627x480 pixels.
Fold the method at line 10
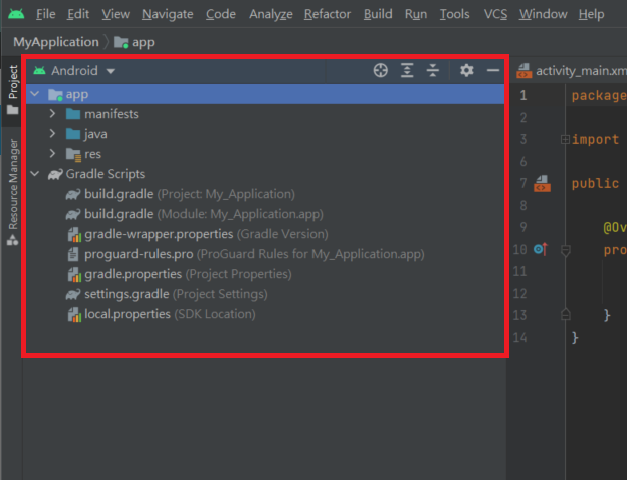point(565,251)
